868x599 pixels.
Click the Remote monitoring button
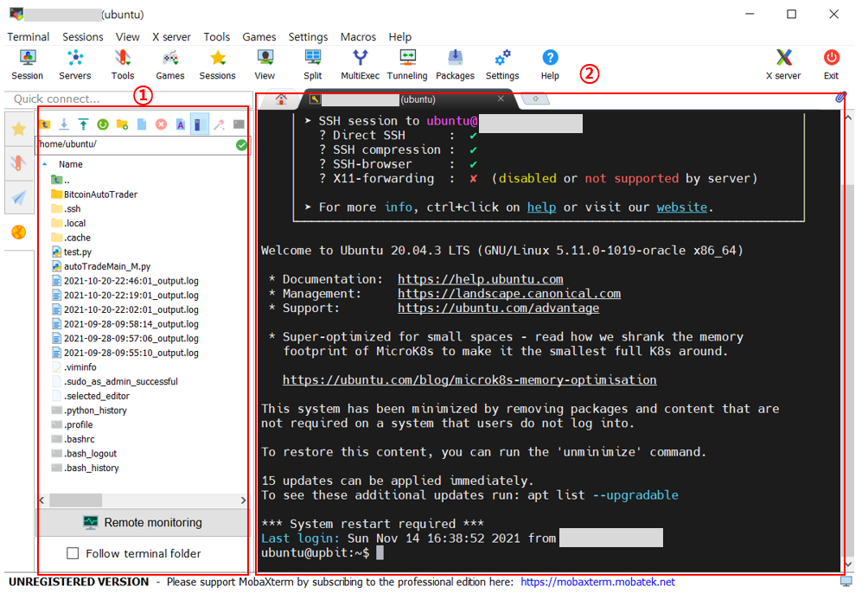tap(144, 522)
